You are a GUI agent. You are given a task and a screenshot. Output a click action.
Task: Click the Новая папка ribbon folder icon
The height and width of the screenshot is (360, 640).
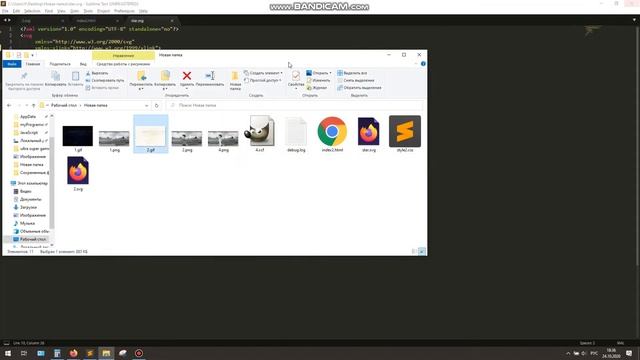click(x=235, y=76)
